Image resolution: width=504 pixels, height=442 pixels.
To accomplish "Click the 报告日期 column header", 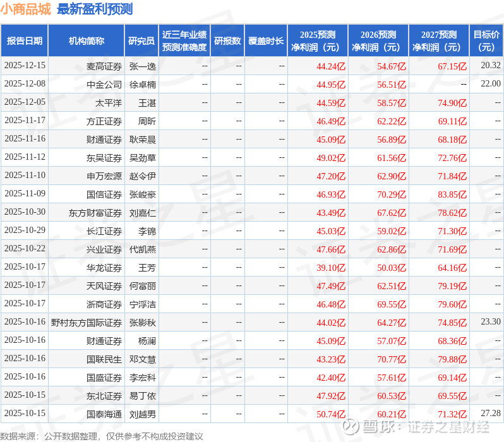I will [x=25, y=41].
